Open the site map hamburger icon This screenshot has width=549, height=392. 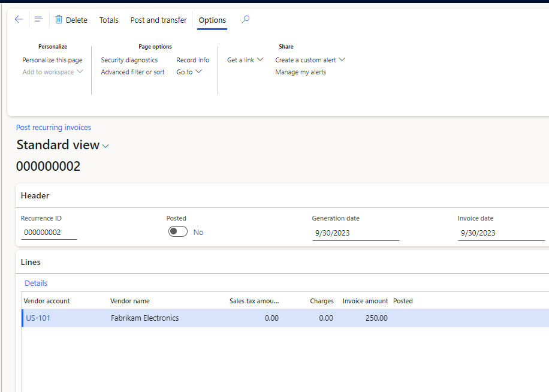click(x=38, y=19)
